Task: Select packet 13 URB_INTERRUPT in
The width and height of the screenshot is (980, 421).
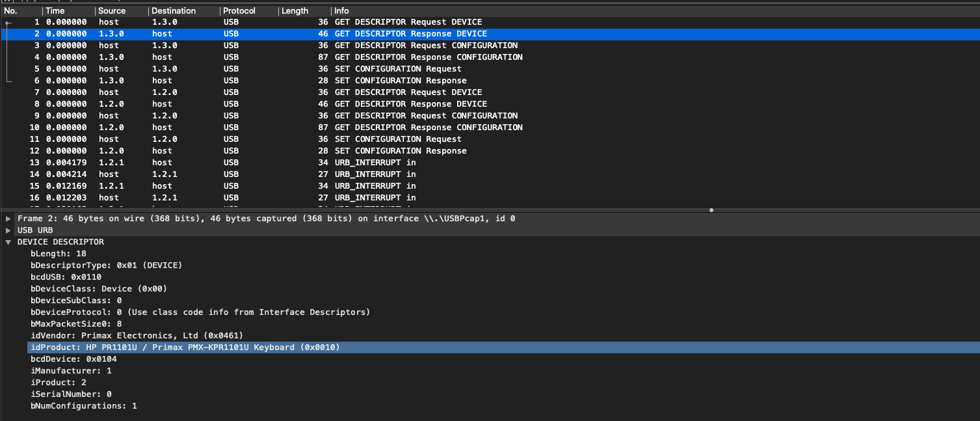Action: (375, 163)
